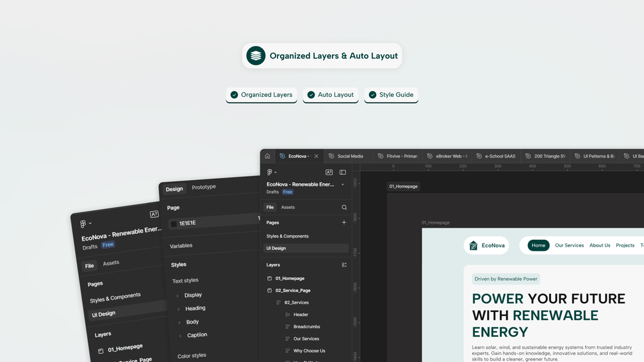
Task: Click the home icon in Figma tab bar
Action: pos(267,156)
